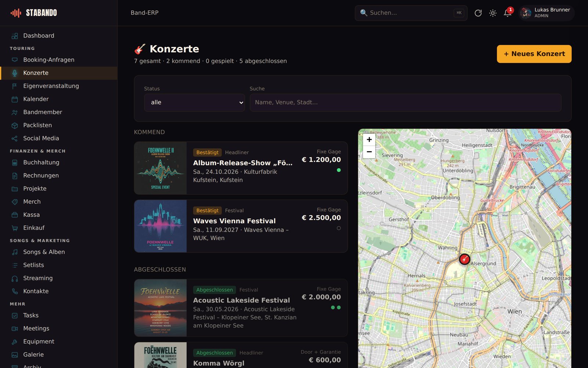The width and height of the screenshot is (588, 368).
Task: Click the Kontakte phone icon
Action: coord(15,291)
